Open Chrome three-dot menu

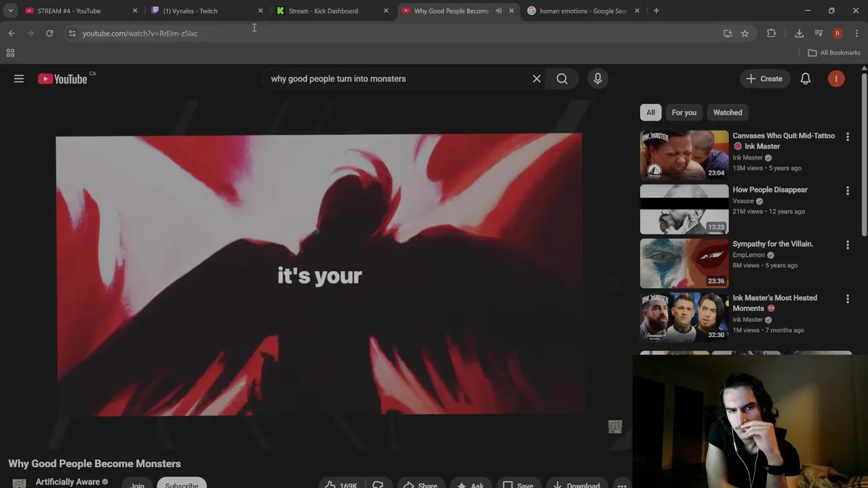857,33
